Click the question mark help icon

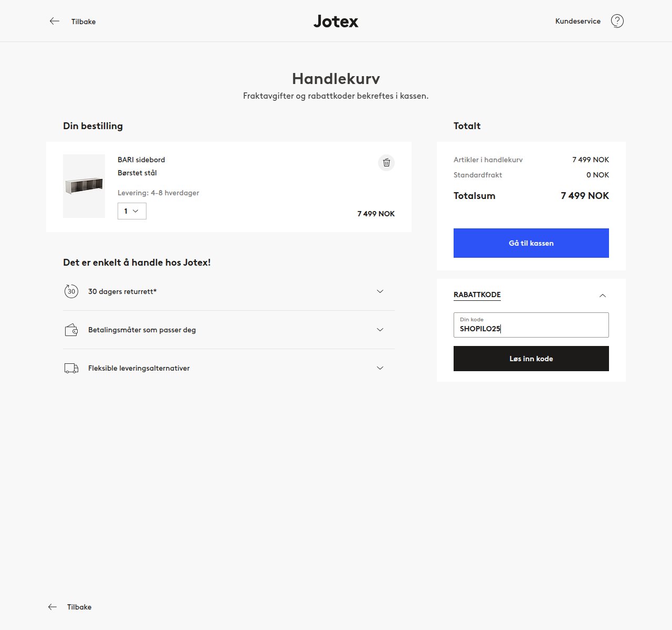(x=617, y=21)
